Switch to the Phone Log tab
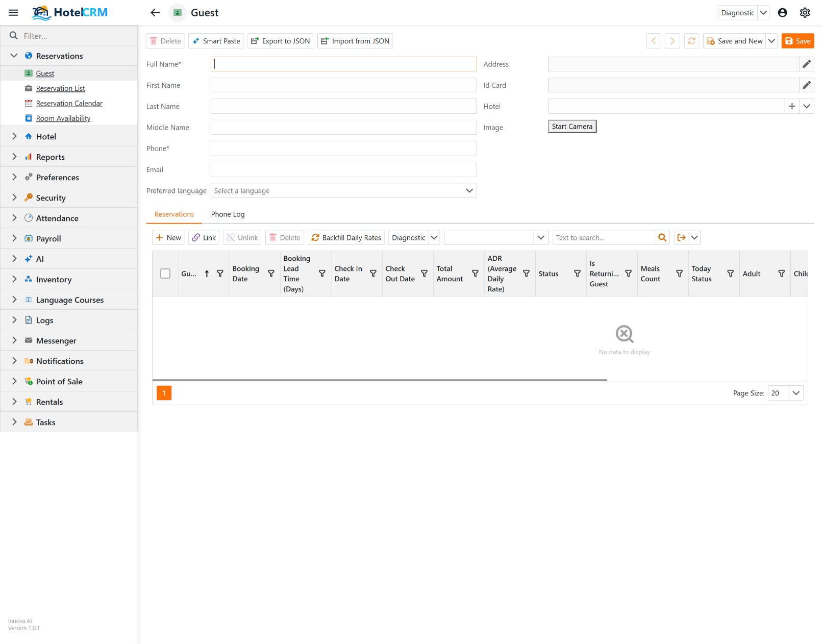This screenshot has height=644, width=822. point(228,214)
